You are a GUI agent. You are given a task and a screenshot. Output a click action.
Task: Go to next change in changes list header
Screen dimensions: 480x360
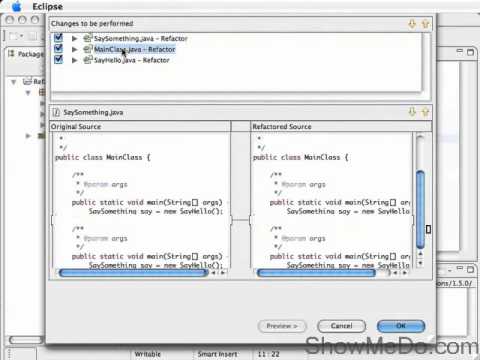tap(412, 24)
